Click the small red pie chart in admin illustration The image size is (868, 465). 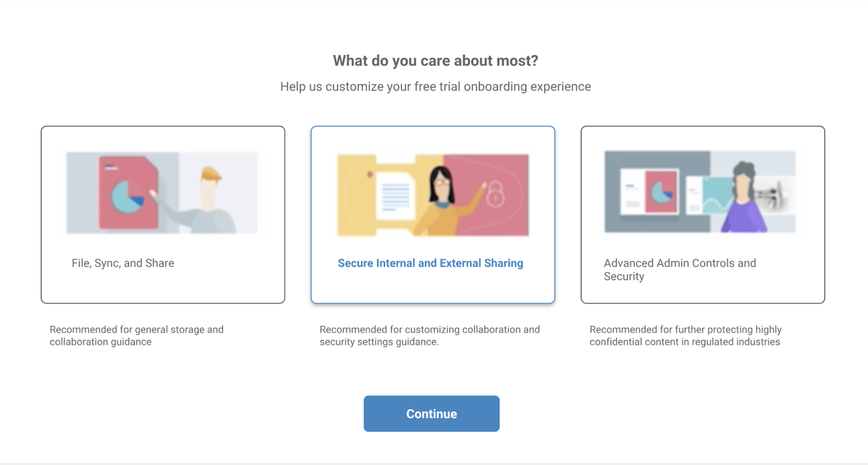tap(661, 192)
